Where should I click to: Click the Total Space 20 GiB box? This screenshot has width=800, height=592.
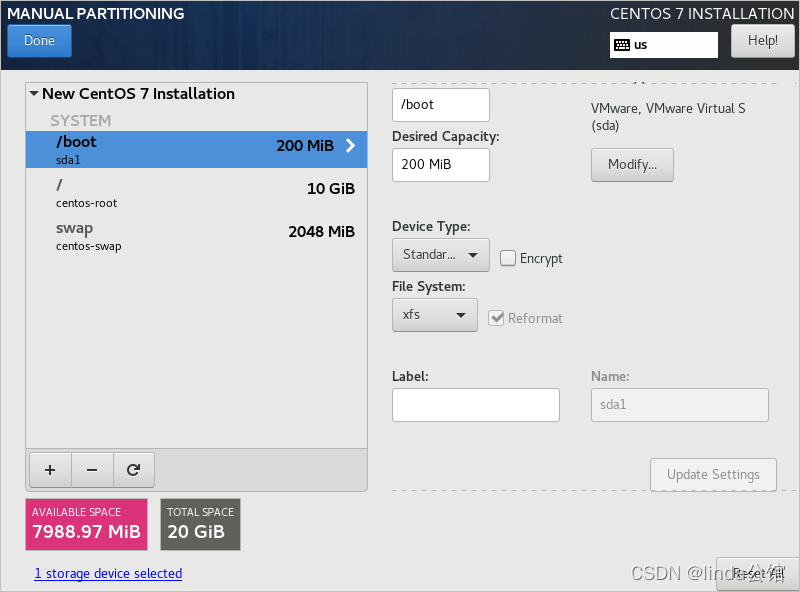point(201,525)
